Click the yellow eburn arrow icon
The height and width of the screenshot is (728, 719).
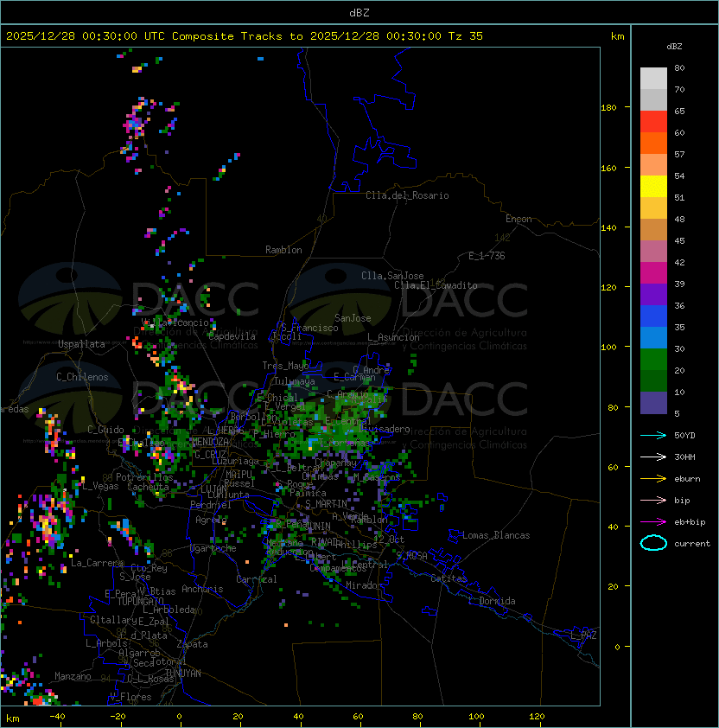point(653,479)
